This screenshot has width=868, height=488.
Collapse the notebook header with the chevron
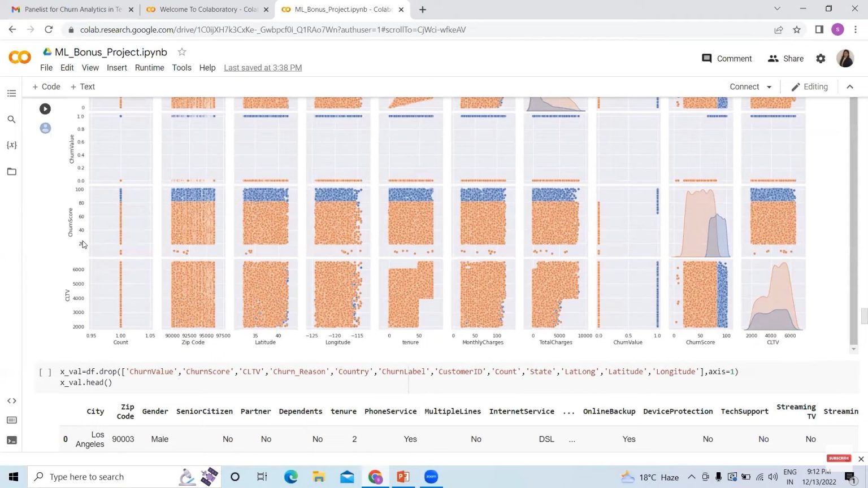(x=850, y=86)
